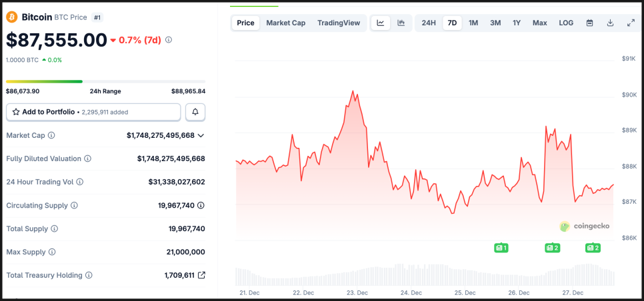
Task: Click the 24h Range progress bar
Action: coord(105,81)
